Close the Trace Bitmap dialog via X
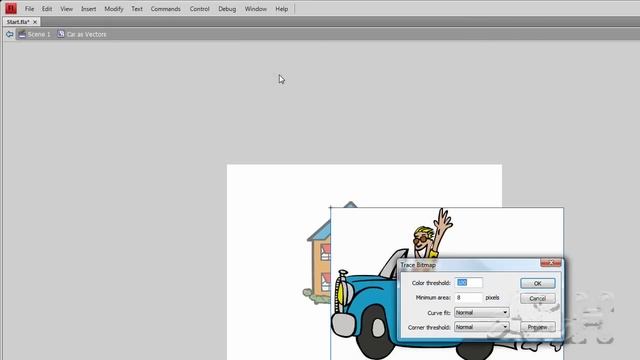 [x=551, y=262]
